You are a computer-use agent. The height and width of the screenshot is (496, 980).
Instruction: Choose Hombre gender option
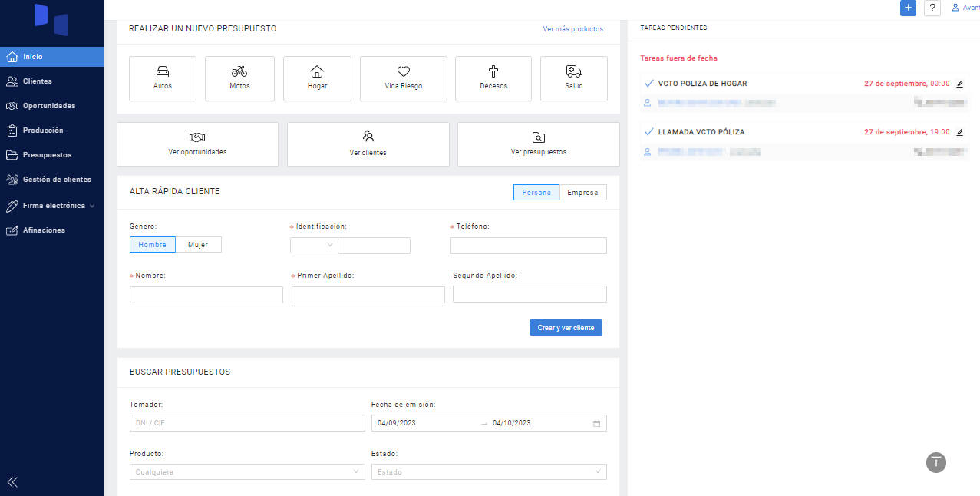pos(153,245)
